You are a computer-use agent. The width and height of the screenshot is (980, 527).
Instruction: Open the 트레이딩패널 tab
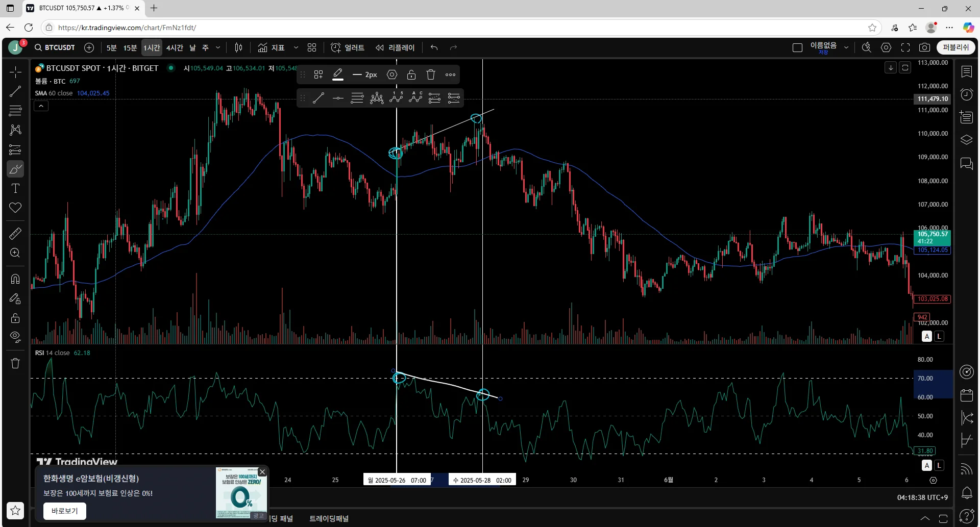329,518
